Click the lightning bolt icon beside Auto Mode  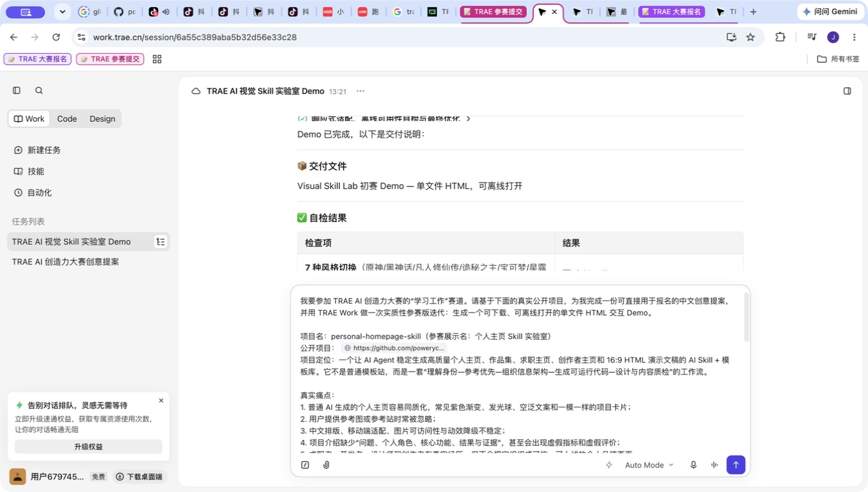(x=609, y=465)
